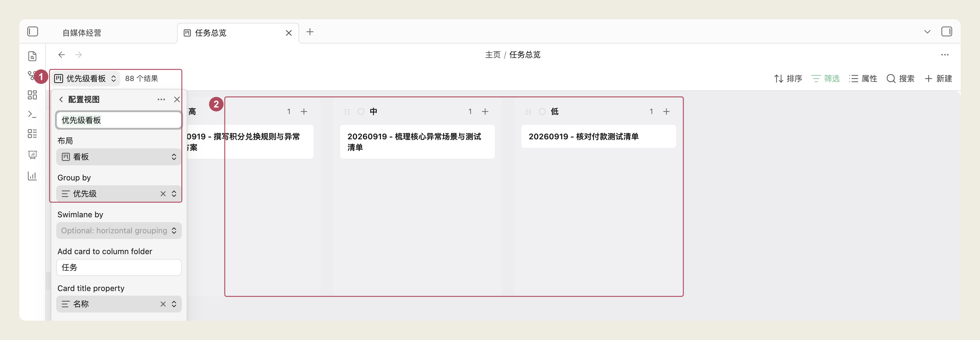The height and width of the screenshot is (340, 980).
Task: Navigate back with the left arrow
Action: click(62, 55)
